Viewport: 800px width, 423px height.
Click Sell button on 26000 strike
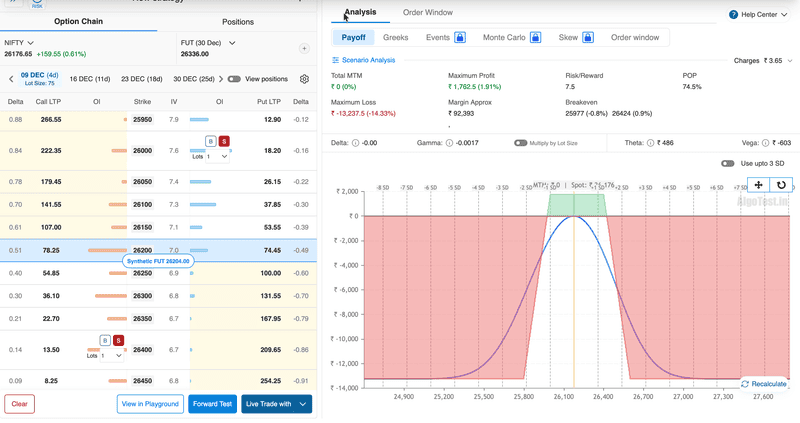224,142
